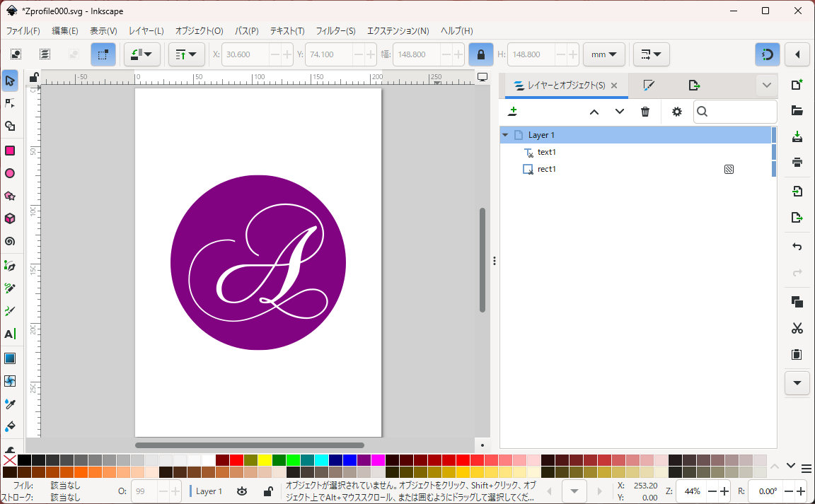Open the レイヤー(L) menu
The width and height of the screenshot is (815, 504).
pos(146,30)
